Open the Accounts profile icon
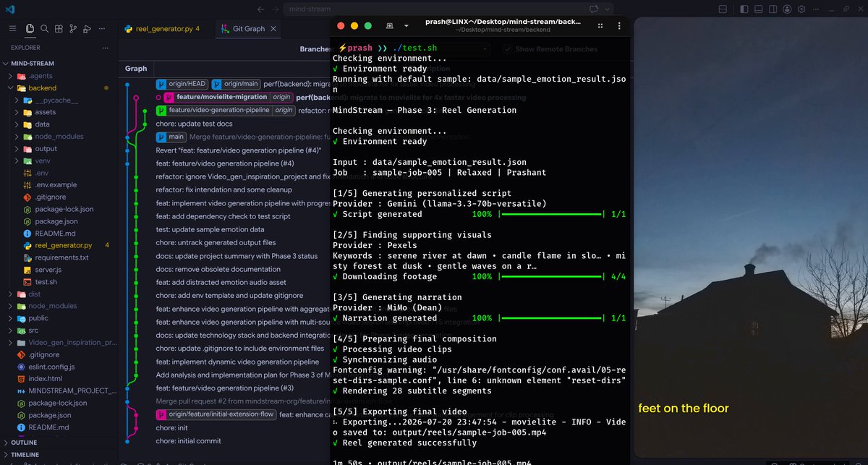Viewport: 868px width, 465px height. click(787, 9)
